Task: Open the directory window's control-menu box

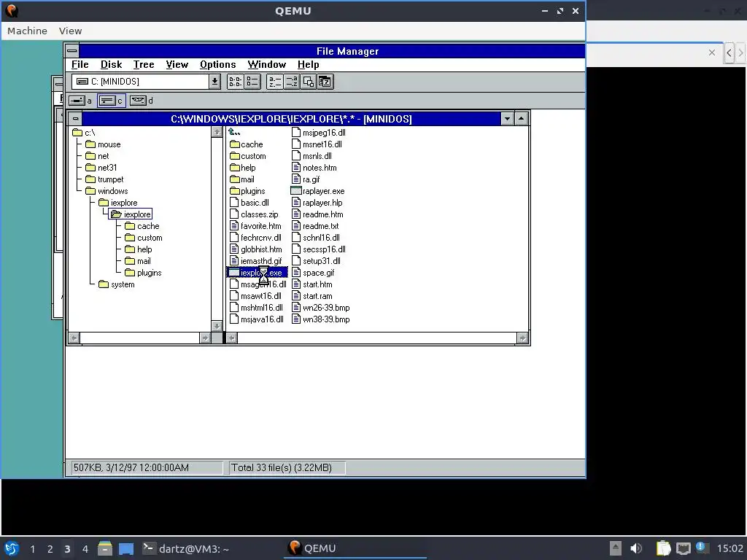Action: coord(75,119)
